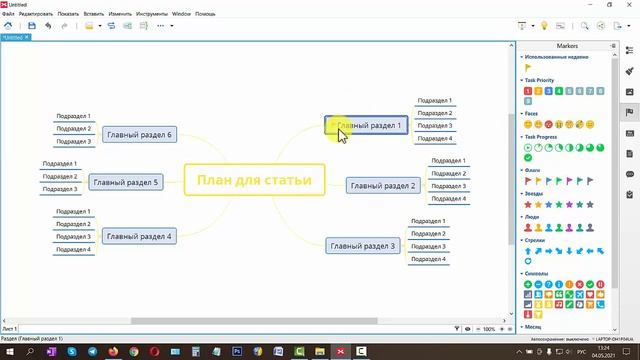Apply the green priority 4 marker
The width and height of the screenshot is (640, 360).
tap(559, 91)
